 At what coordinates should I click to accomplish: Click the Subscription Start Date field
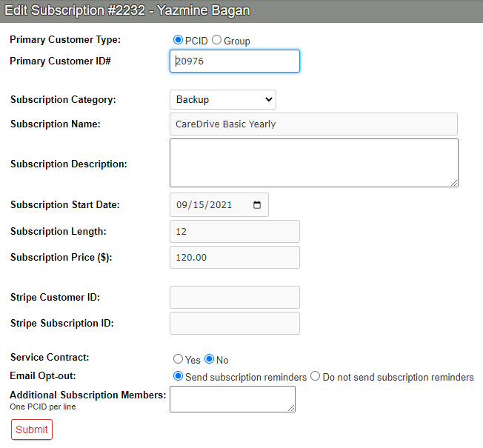pyautogui.click(x=211, y=205)
